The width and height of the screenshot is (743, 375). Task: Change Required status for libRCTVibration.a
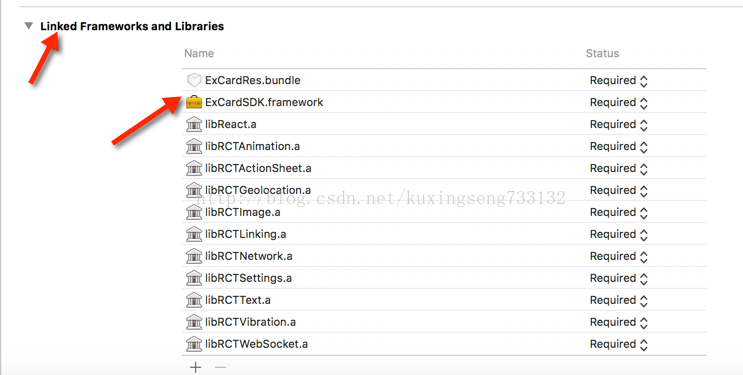pos(618,322)
